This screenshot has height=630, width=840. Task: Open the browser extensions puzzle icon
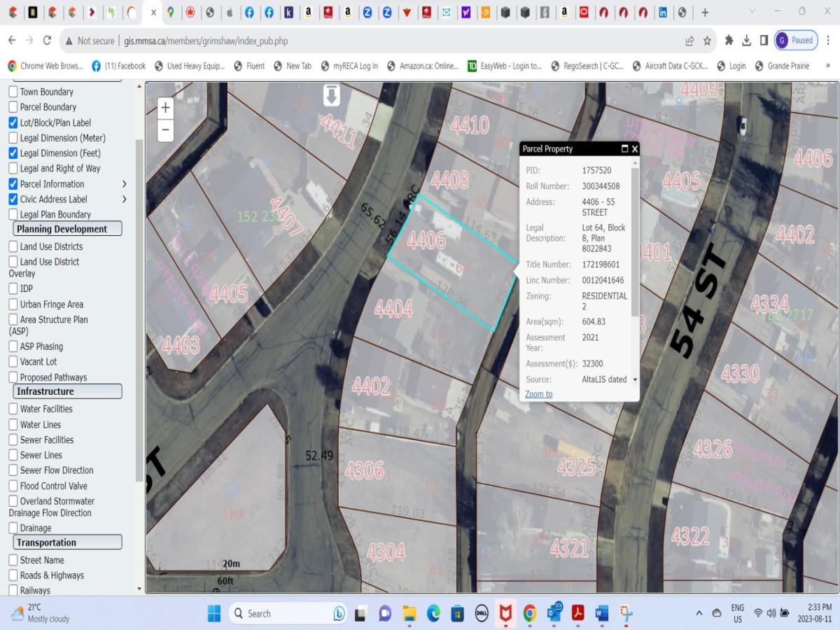click(729, 41)
